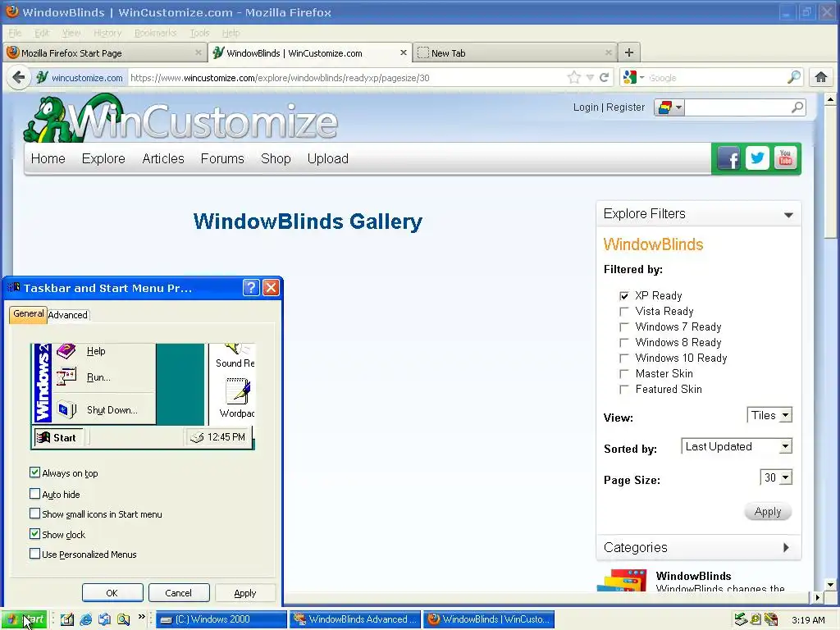
Task: Go to the Articles nav item
Action: click(x=163, y=158)
